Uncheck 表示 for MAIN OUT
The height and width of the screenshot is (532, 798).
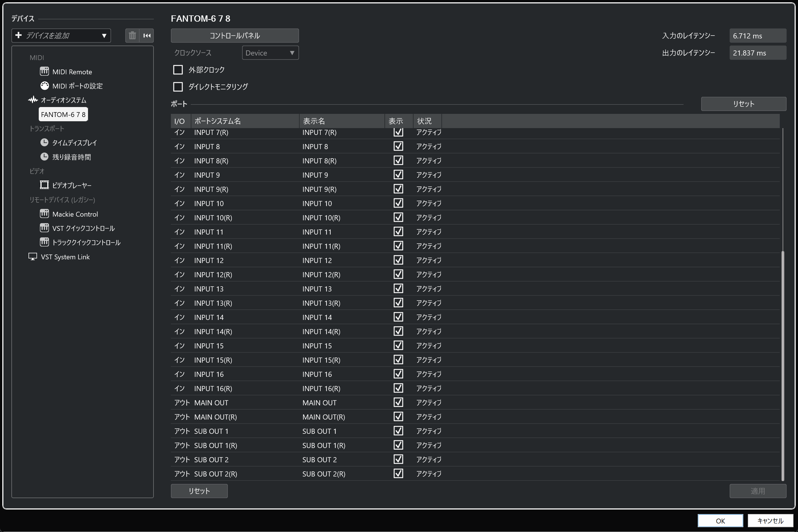point(398,402)
